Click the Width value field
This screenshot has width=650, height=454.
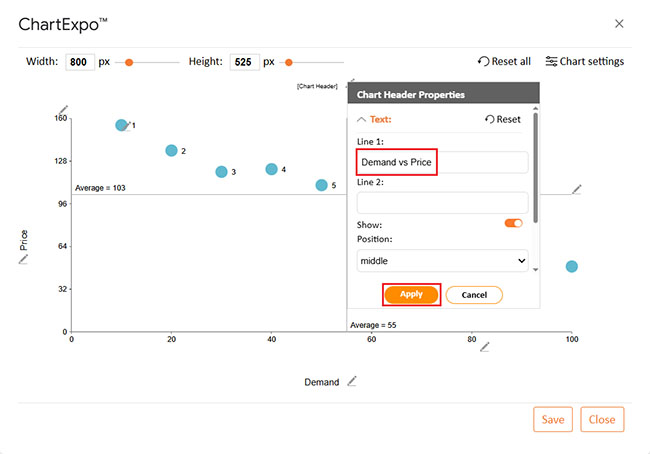click(x=80, y=62)
